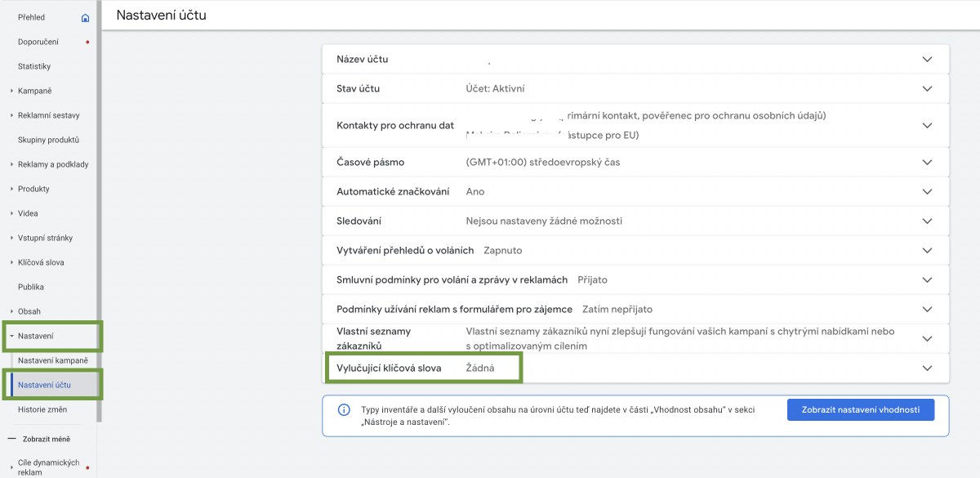Collapse the Nastavení sidebar section
The width and height of the screenshot is (980, 478).
(11, 336)
